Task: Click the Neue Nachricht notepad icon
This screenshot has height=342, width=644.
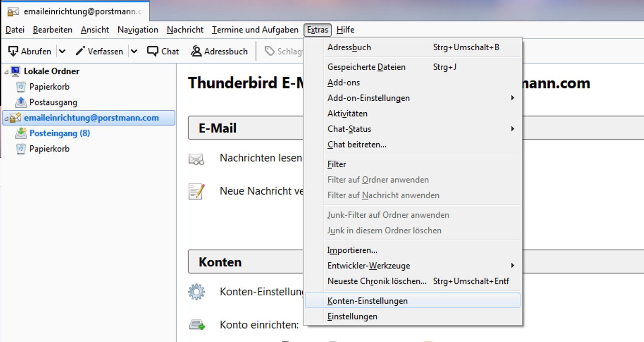Action: click(x=197, y=191)
